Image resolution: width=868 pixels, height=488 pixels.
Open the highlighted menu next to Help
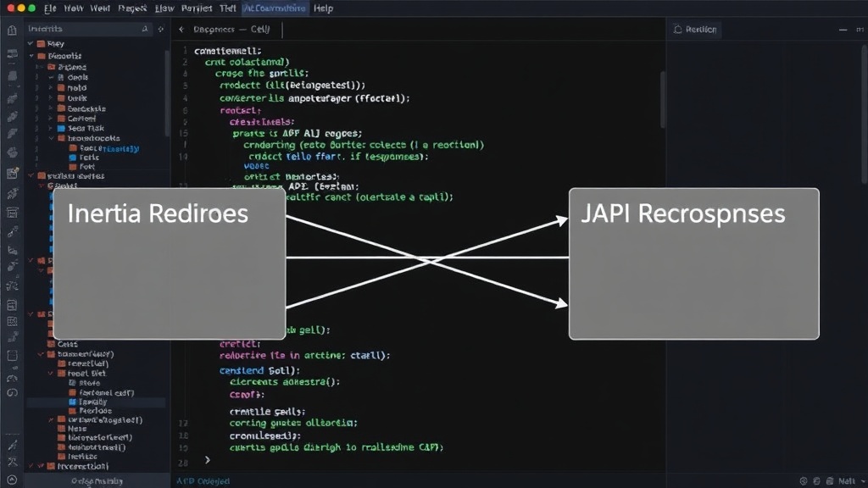tap(275, 8)
